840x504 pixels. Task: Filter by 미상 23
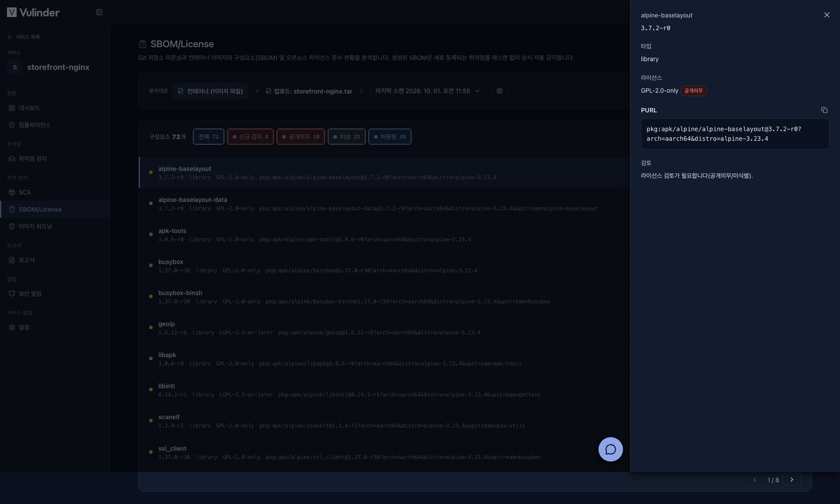tap(346, 137)
